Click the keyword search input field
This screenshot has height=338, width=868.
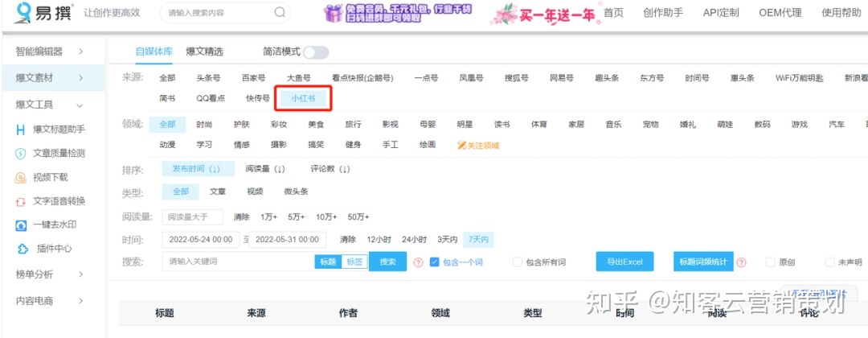point(238,262)
